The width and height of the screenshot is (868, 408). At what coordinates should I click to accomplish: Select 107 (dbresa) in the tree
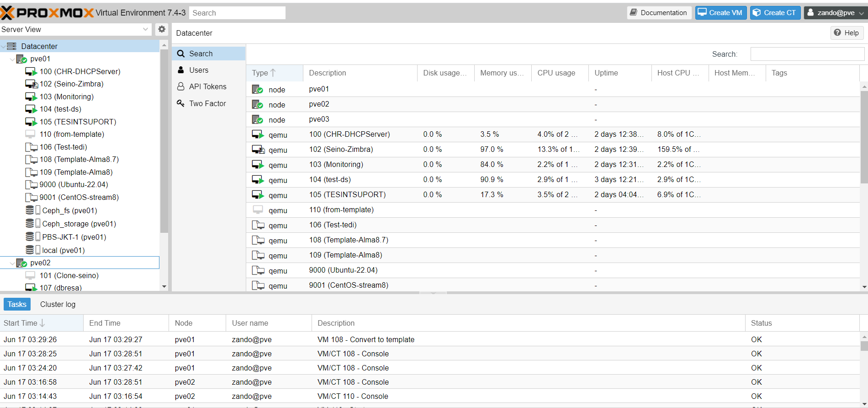click(x=79, y=288)
